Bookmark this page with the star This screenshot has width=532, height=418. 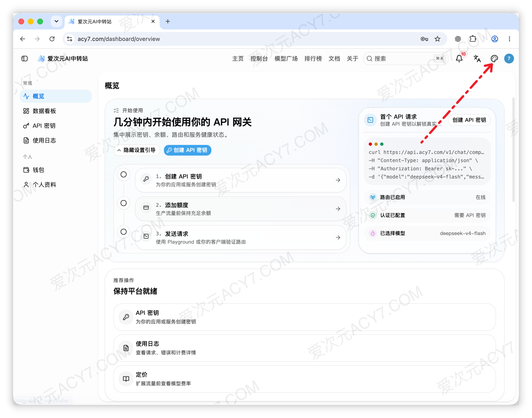tap(437, 39)
